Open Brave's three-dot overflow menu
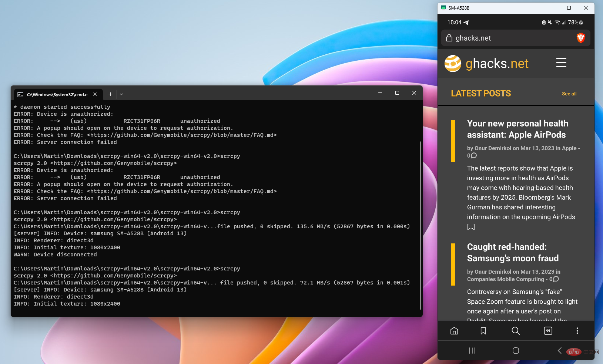This screenshot has height=364, width=603. 577,331
